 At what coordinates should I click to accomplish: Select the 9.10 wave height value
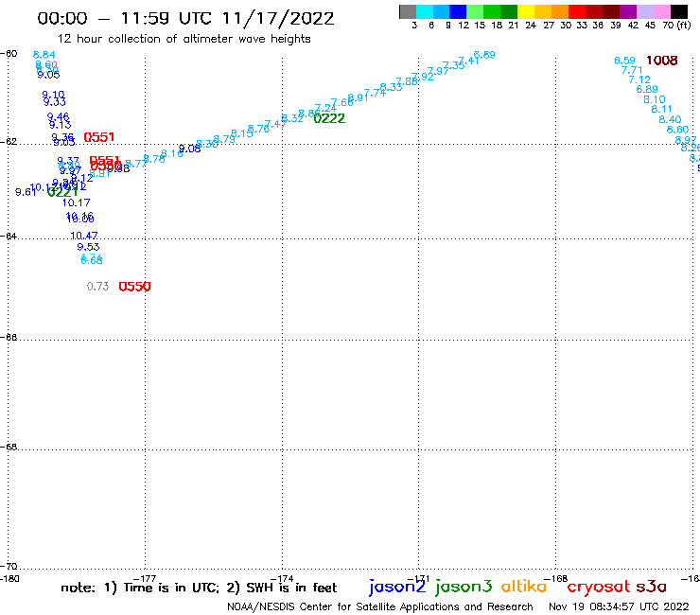(54, 95)
